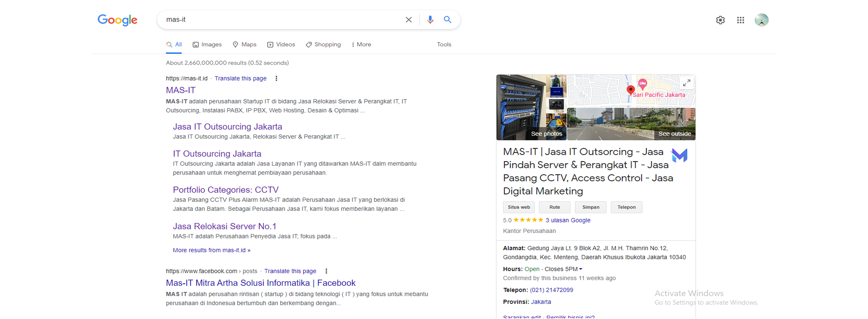Open Portfolio Categories: CCTV link
868x319 pixels.
click(x=226, y=190)
